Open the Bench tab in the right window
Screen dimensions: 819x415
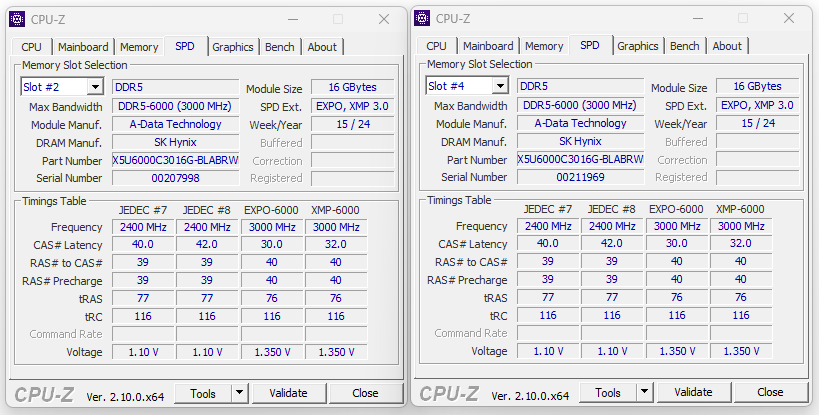coord(684,46)
